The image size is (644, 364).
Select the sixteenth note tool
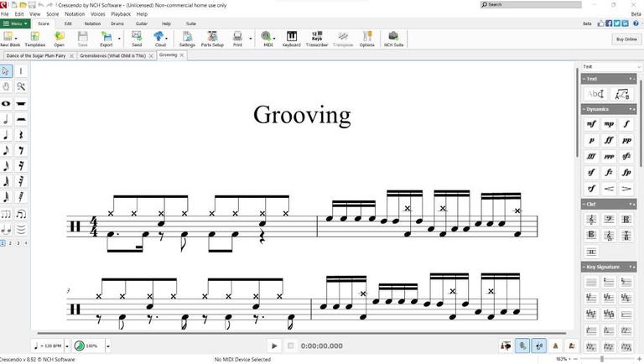(x=6, y=166)
